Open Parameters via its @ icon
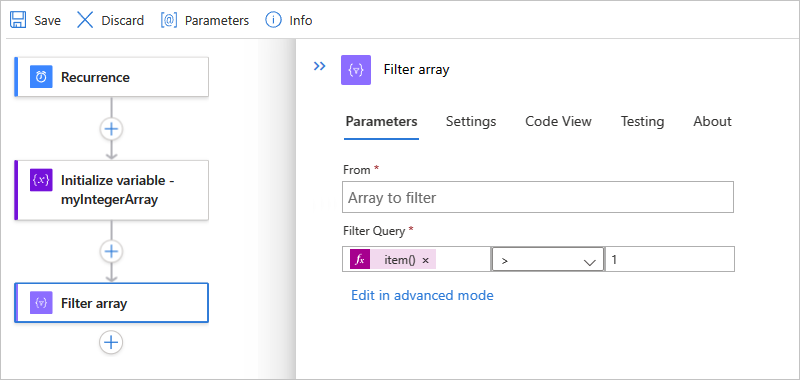 [169, 20]
